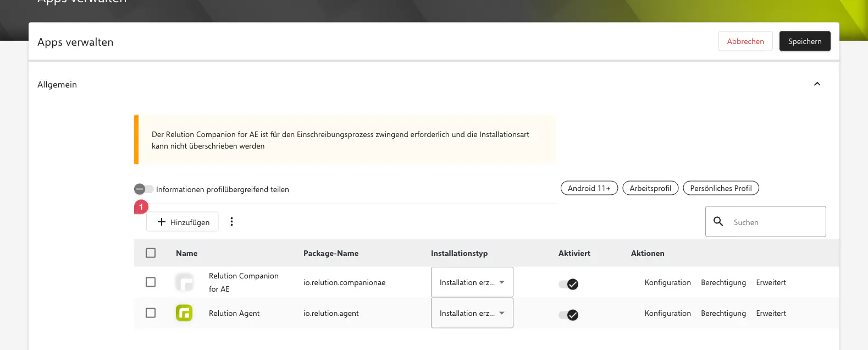Toggle Aktiviert switch for Relution Companion
This screenshot has height=350, width=868.
568,284
